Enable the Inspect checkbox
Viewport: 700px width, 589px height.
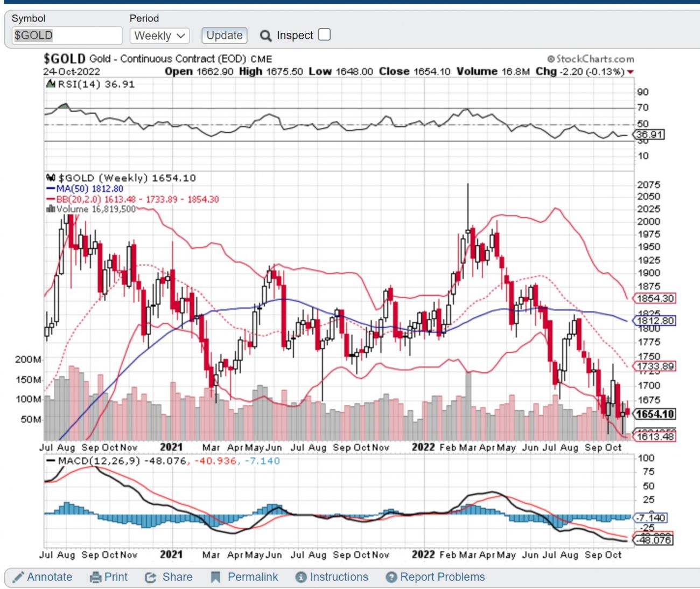click(324, 34)
